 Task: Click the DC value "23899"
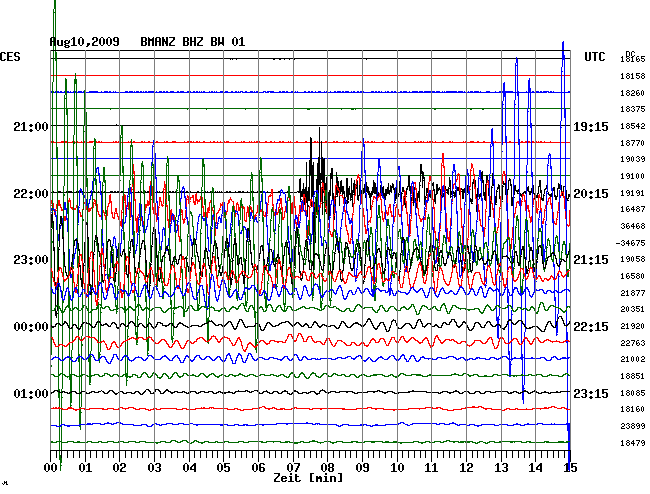(633, 426)
